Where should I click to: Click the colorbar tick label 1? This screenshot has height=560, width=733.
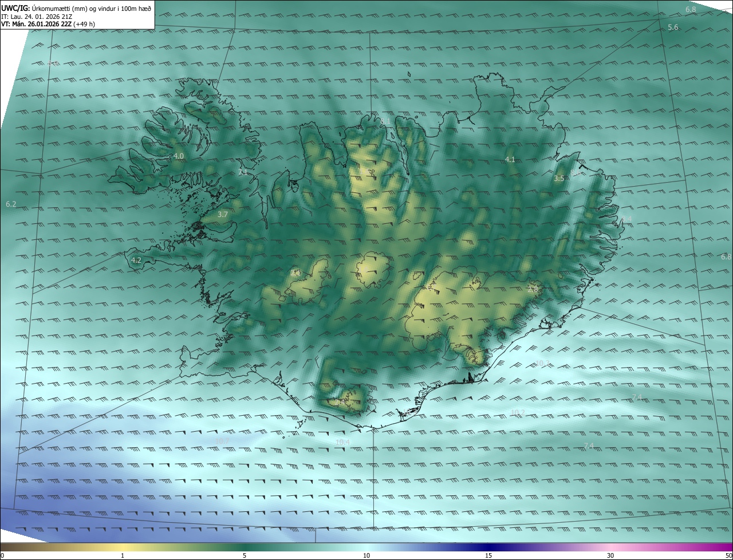coord(123,555)
